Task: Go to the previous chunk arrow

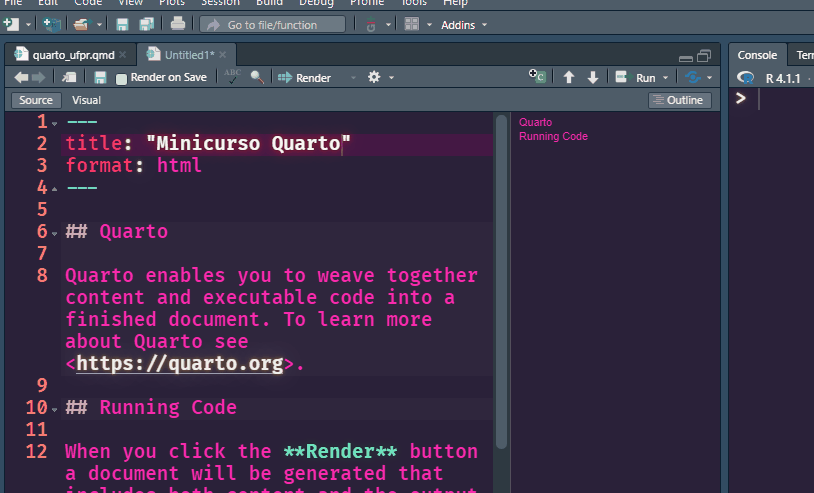Action: (x=569, y=77)
